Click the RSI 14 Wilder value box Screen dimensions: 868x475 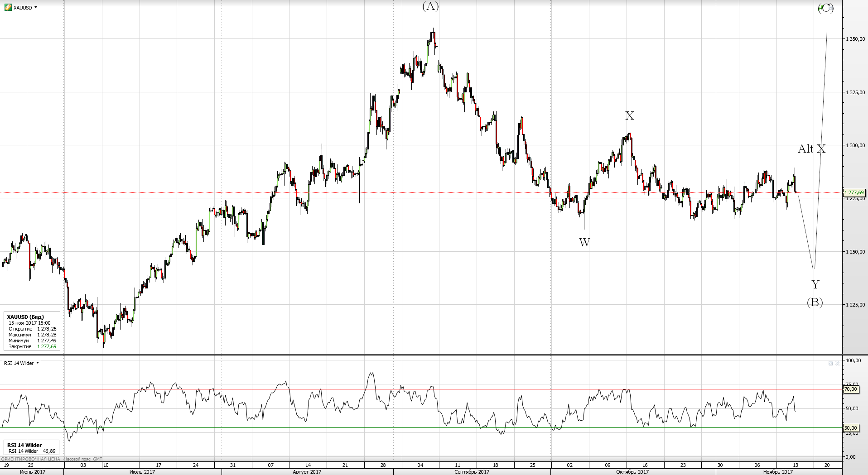(31, 448)
